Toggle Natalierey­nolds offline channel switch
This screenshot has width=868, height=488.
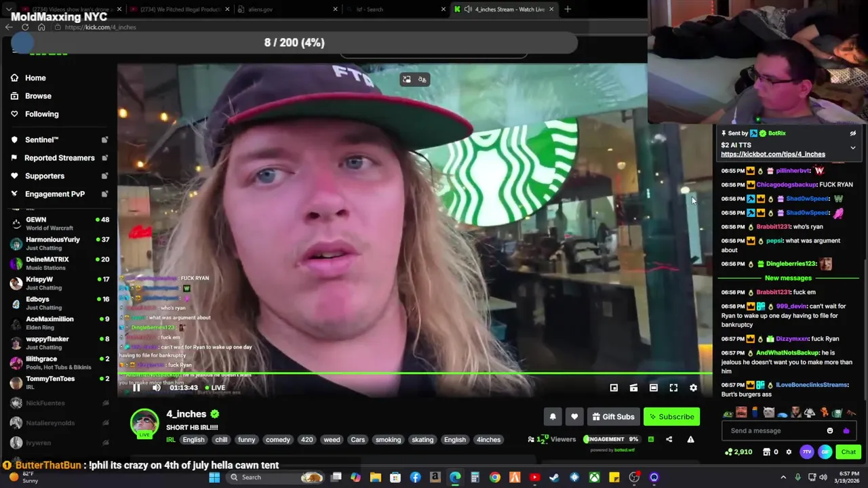pos(105,423)
